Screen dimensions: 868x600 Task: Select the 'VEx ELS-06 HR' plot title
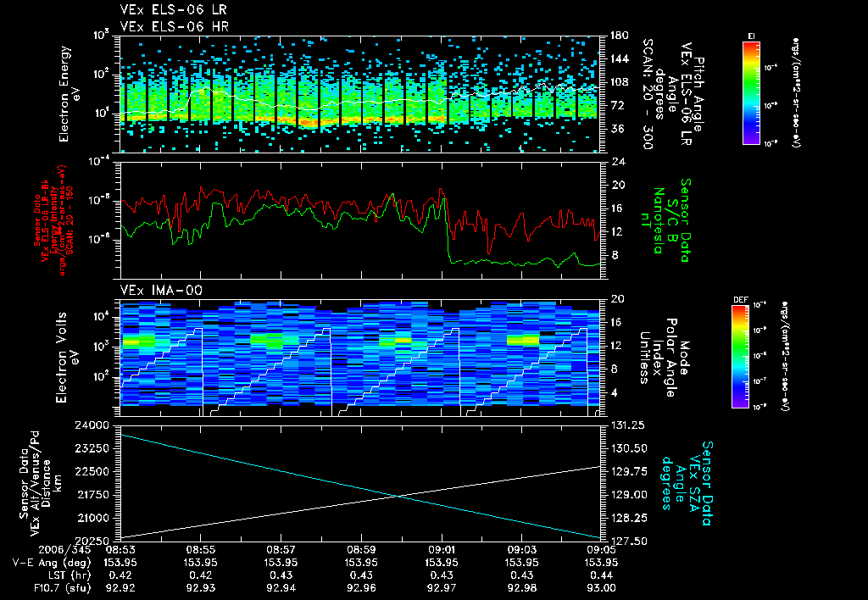[x=174, y=26]
